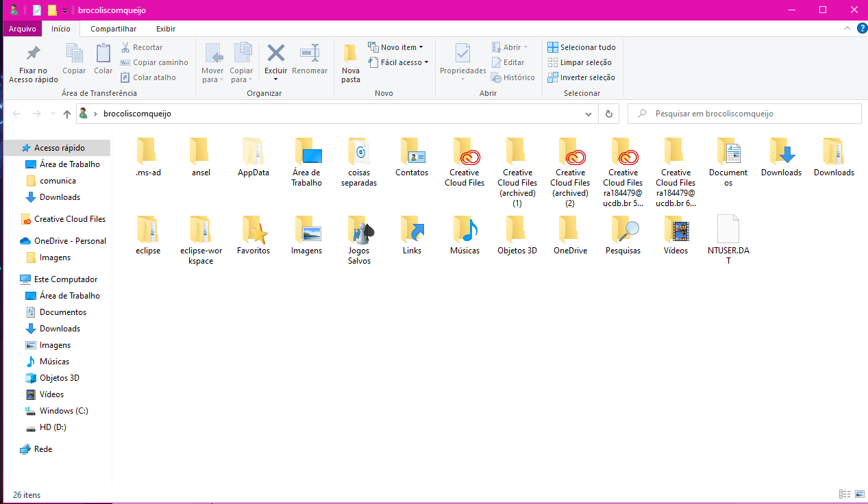This screenshot has height=504, width=868.
Task: Select the eclipse-workspace folder
Action: tap(201, 240)
